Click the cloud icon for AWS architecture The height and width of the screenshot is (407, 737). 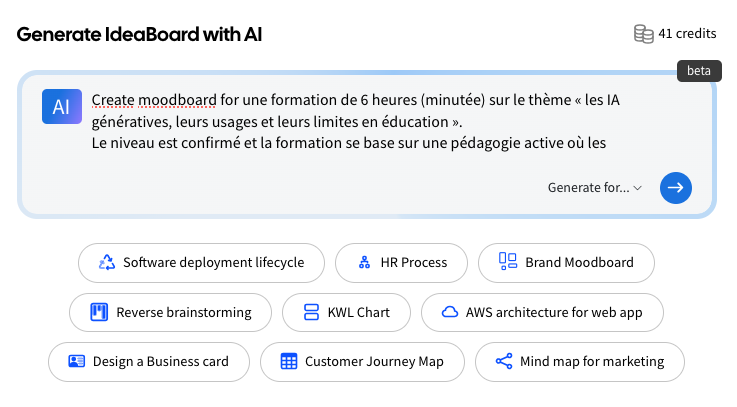450,312
